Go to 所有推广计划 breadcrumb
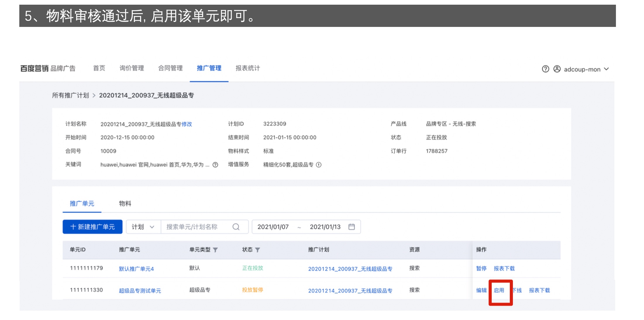Viewport: 644px width, 320px height. (x=70, y=95)
